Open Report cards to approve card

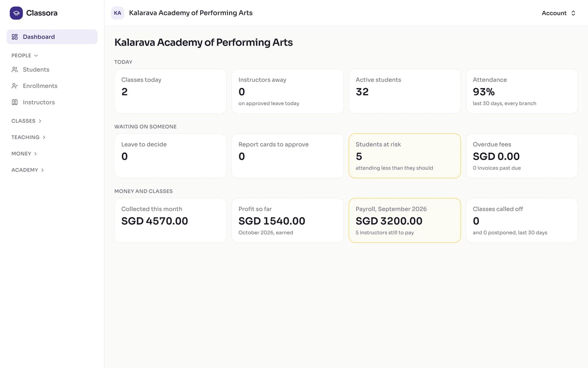tap(287, 156)
